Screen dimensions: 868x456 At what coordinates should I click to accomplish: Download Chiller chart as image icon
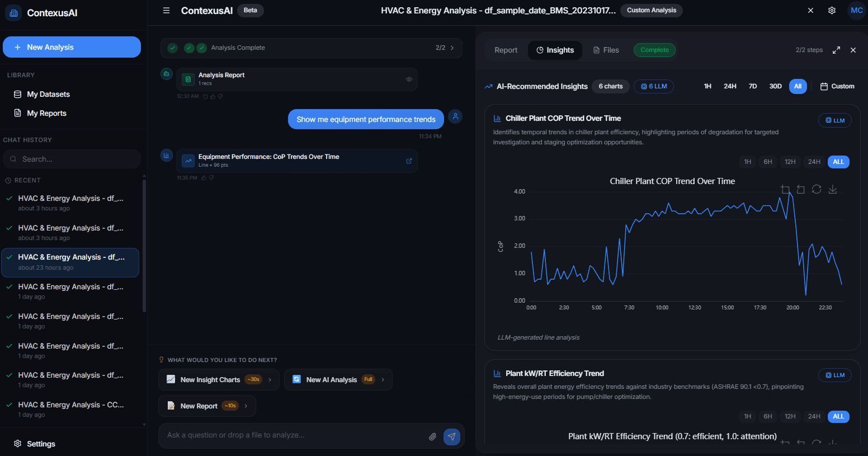832,190
